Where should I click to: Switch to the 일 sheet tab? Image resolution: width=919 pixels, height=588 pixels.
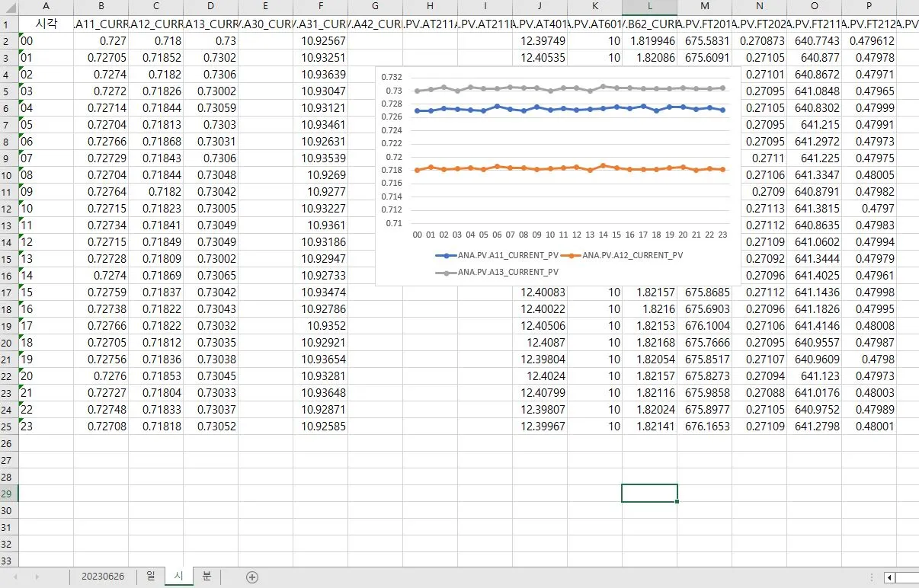(150, 577)
